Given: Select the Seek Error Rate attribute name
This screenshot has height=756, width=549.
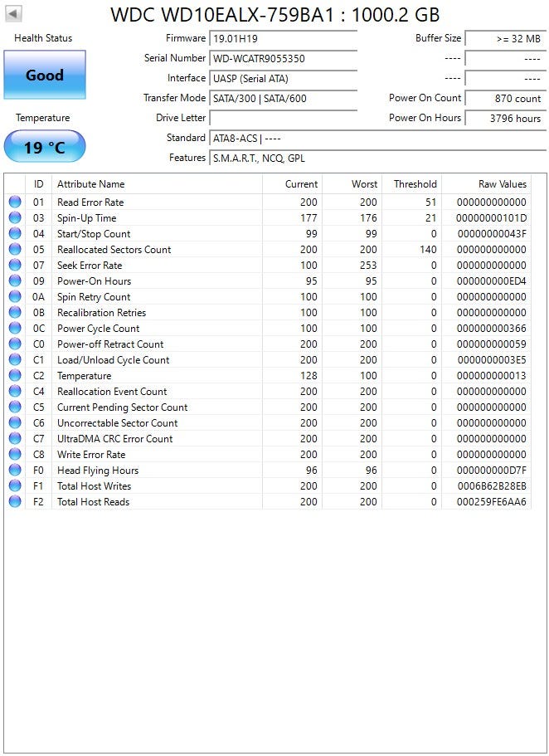Looking at the screenshot, I should tap(90, 266).
